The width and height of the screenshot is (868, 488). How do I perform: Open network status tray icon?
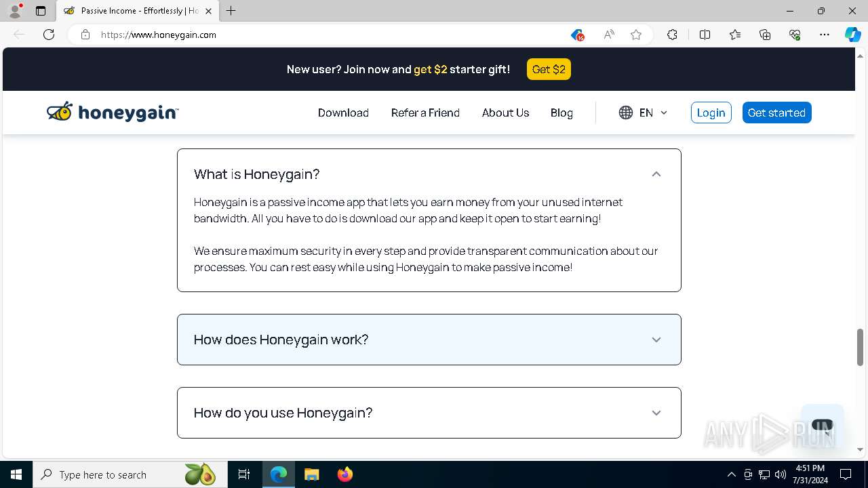coord(764,474)
